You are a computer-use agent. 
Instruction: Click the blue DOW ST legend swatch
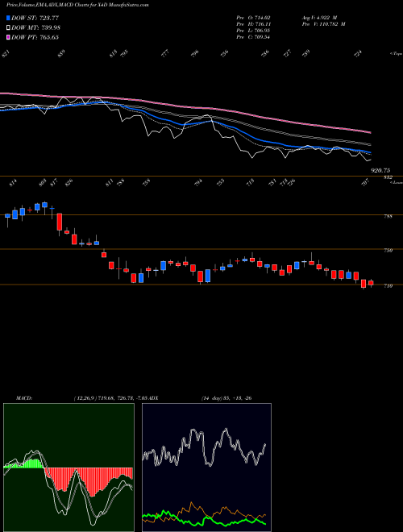click(8, 18)
